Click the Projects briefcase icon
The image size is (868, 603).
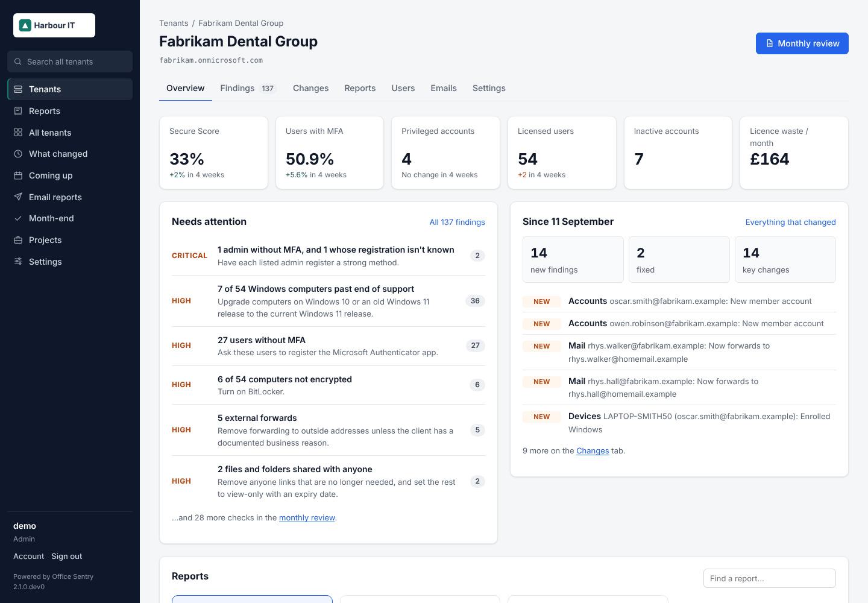18,240
